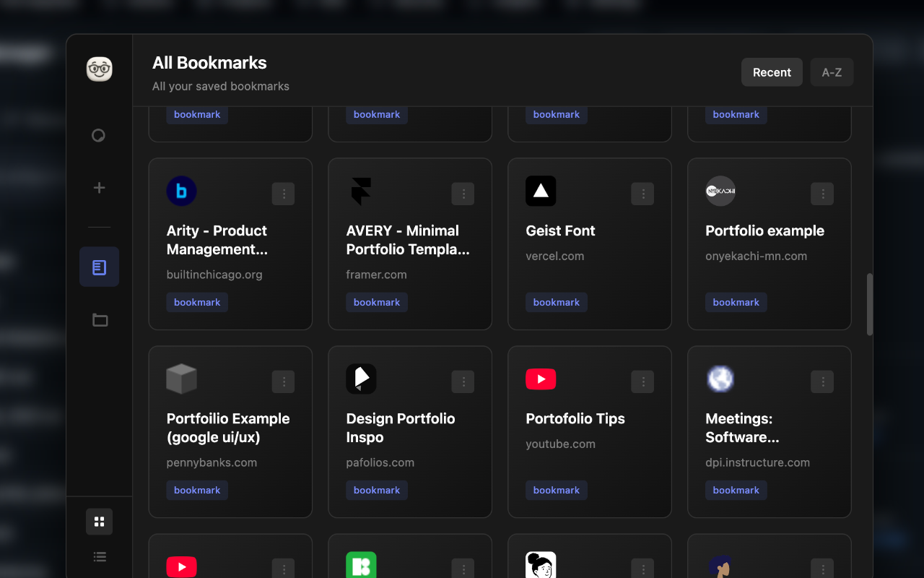The width and height of the screenshot is (924, 578).
Task: Open the Design Portfolio Inspo title
Action: 401,428
